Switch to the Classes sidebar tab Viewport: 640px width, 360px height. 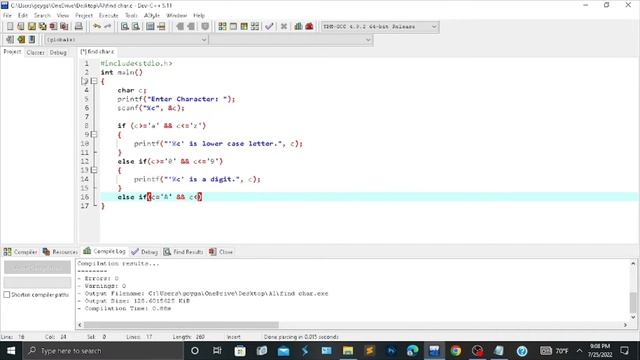(36, 52)
